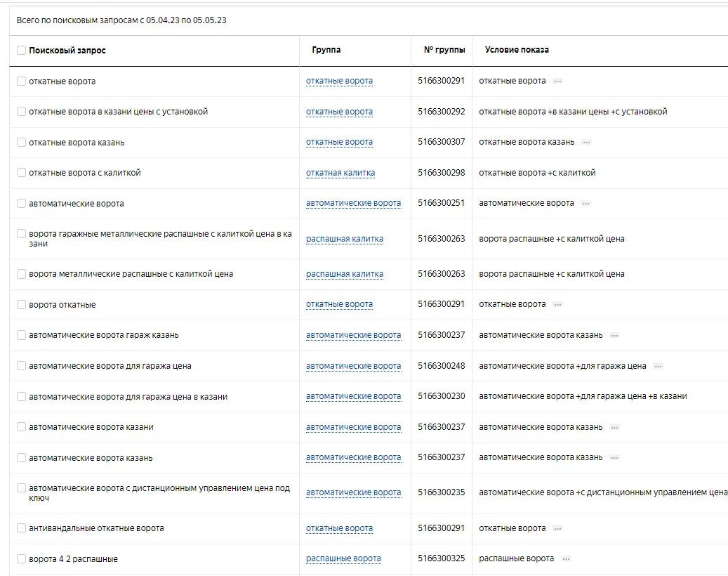728x576 pixels.
Task: Tick checkbox for 'автоматические ворота с дистанционным управлением' query
Action: [21, 488]
